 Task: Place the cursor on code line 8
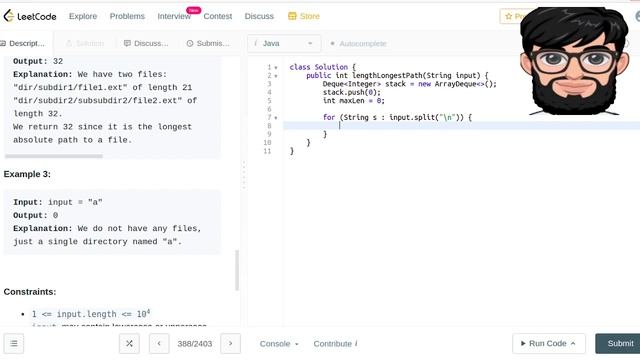(x=461, y=126)
